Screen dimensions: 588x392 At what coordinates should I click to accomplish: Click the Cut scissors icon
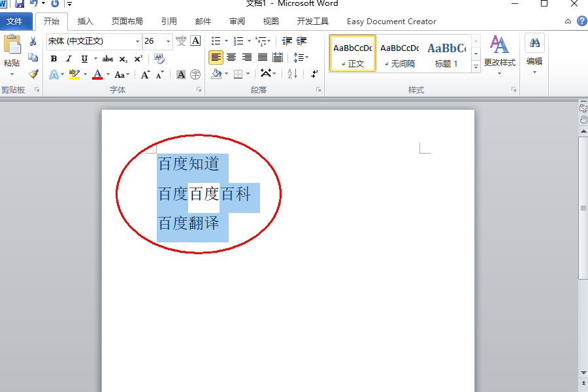coord(33,41)
